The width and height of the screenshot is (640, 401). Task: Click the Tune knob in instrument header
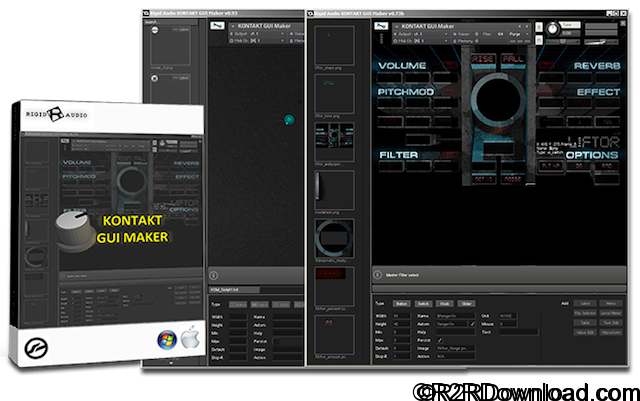pyautogui.click(x=552, y=29)
